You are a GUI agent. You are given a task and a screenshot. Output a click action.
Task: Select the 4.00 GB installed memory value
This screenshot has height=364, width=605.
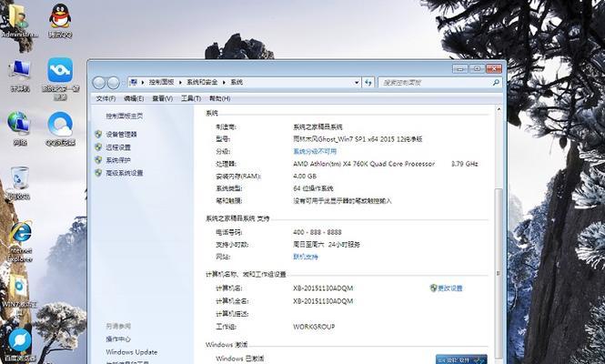305,176
